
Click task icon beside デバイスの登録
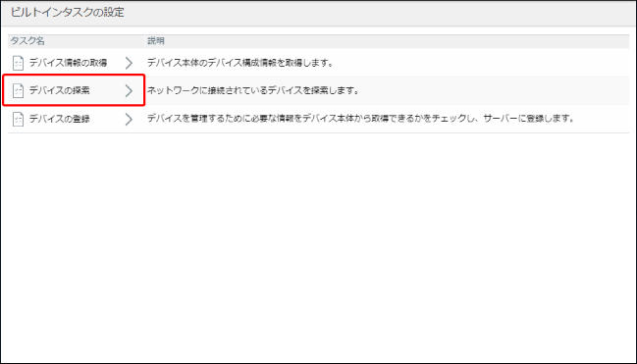pyautogui.click(x=18, y=119)
